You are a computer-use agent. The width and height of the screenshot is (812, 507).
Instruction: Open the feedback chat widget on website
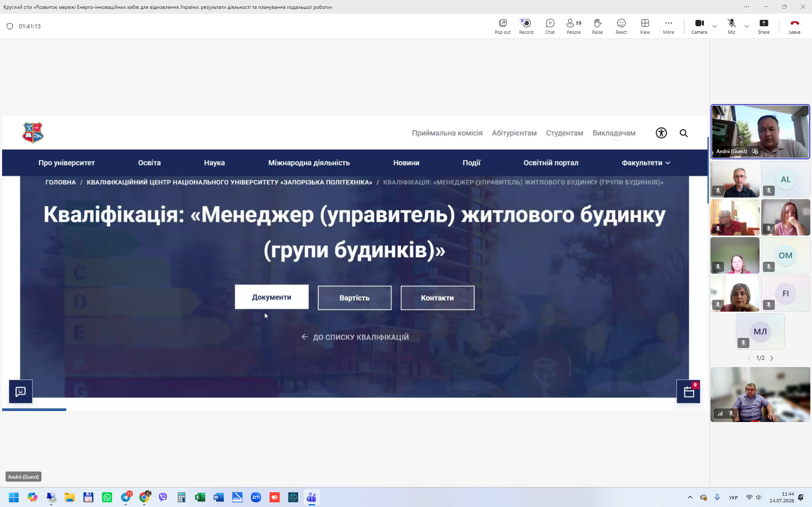(x=21, y=391)
